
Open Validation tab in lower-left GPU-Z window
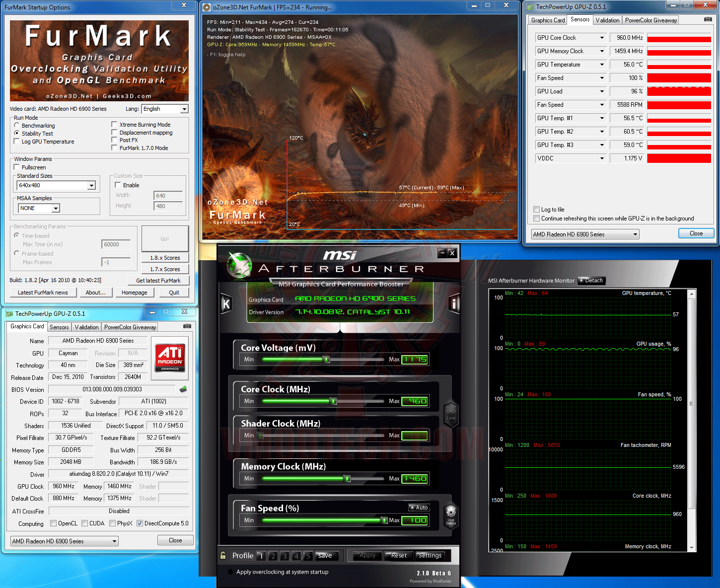click(86, 327)
